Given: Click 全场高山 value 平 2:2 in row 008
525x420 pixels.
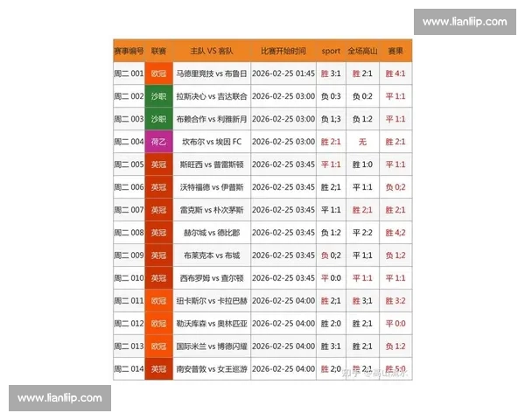Looking at the screenshot, I should click(362, 233).
